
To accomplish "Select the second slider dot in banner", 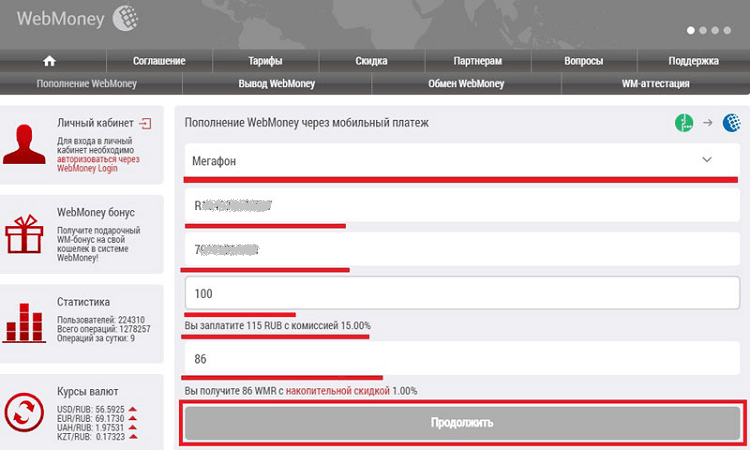I will click(703, 30).
